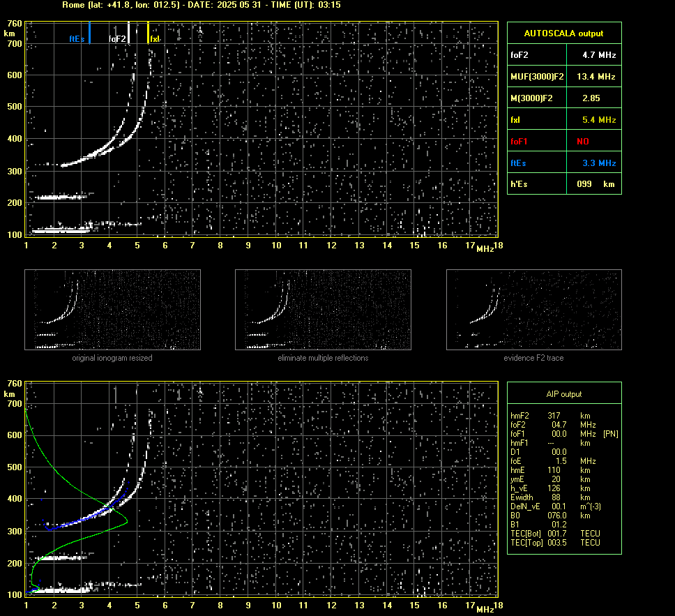
Task: Click the B0 076.0 km row
Action: [x=550, y=516]
